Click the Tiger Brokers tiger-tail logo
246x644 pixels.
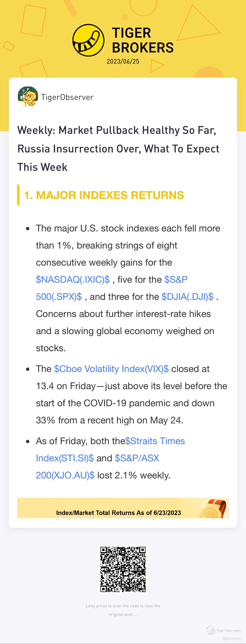88,40
